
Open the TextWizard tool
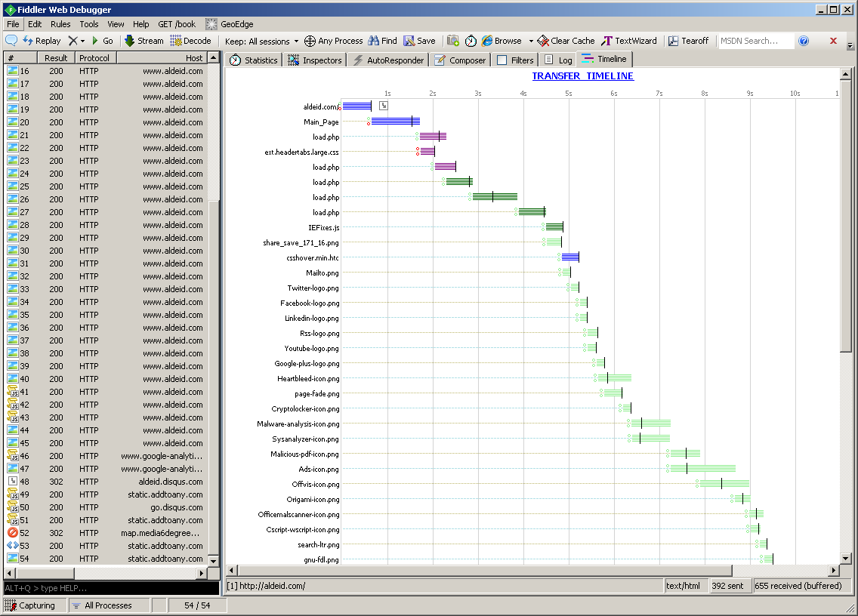point(629,41)
